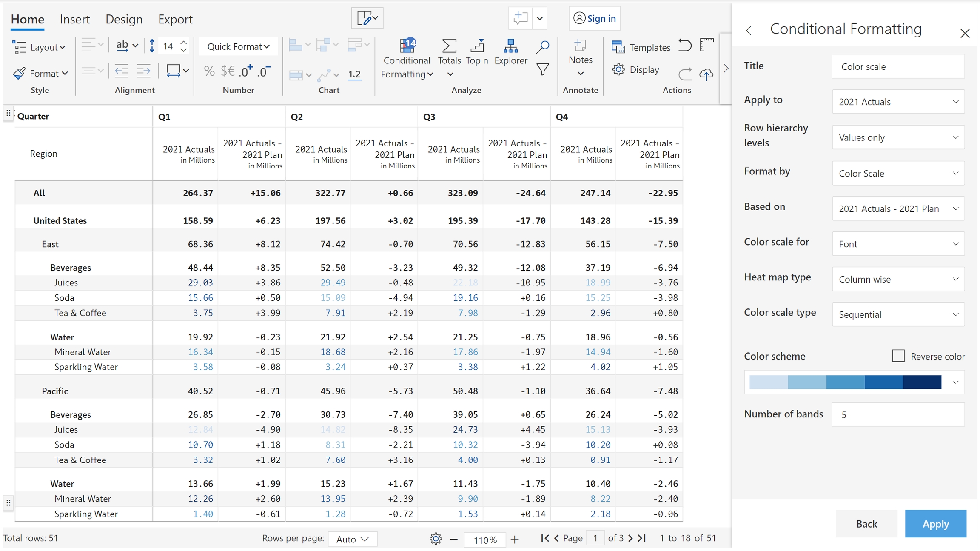Image resolution: width=980 pixels, height=551 pixels.
Task: Open the Design tab
Action: (x=124, y=19)
